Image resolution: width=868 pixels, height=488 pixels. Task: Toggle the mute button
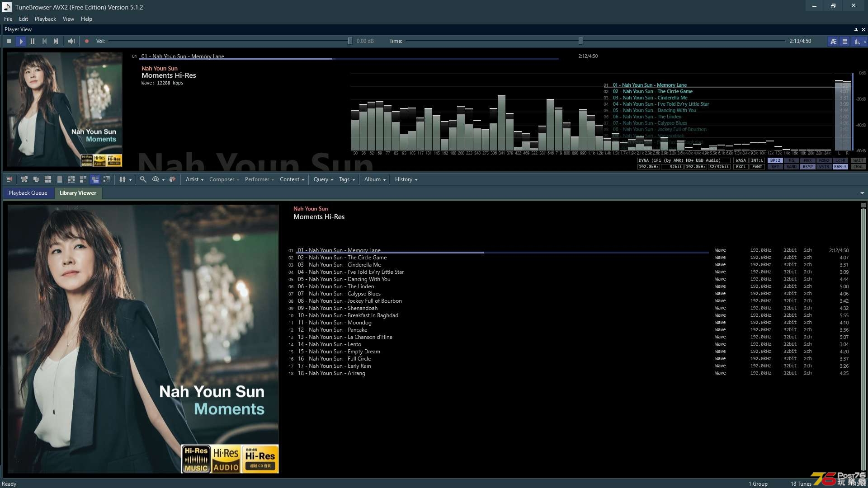[x=71, y=41]
